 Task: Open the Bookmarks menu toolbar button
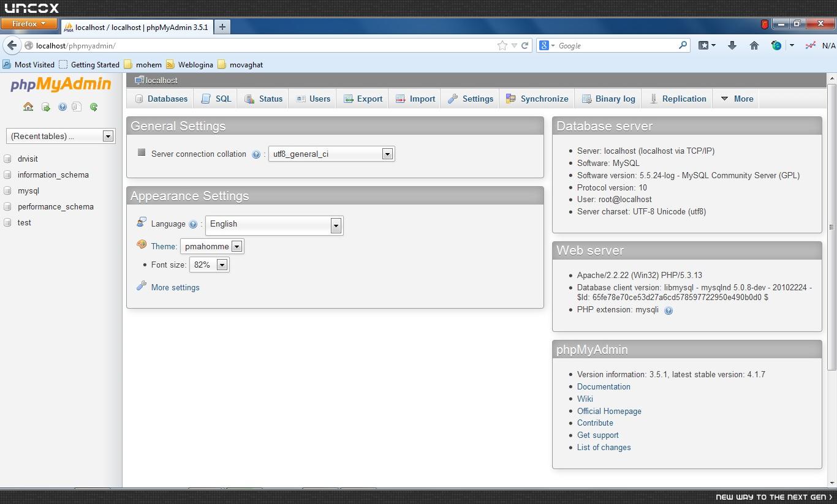point(707,45)
